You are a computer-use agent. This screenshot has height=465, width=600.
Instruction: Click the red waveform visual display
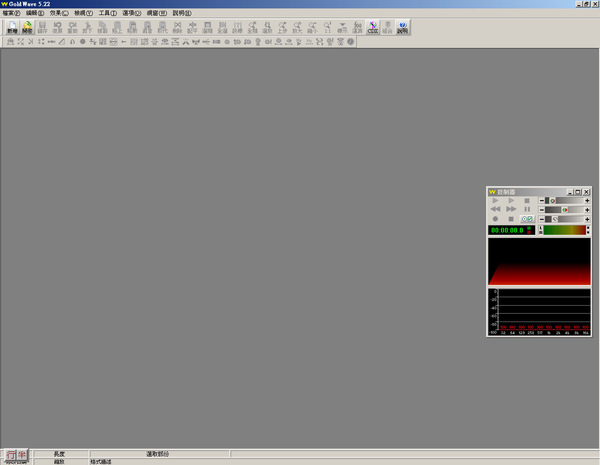coord(539,262)
